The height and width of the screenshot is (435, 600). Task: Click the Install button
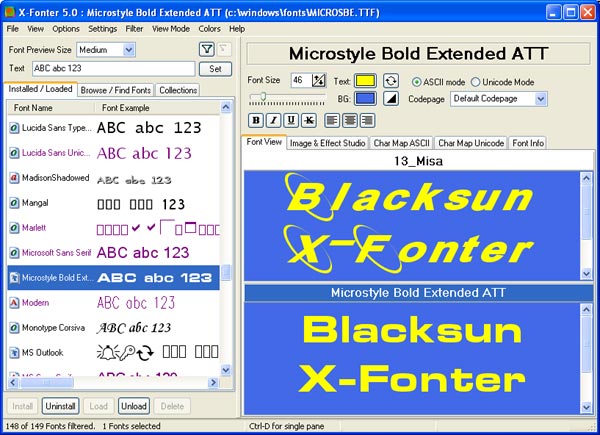[22, 406]
